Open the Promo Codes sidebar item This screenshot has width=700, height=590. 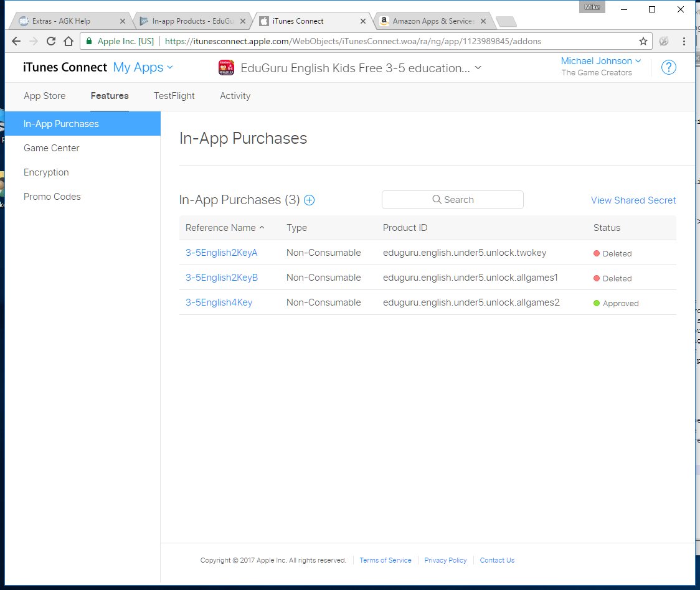coord(52,197)
